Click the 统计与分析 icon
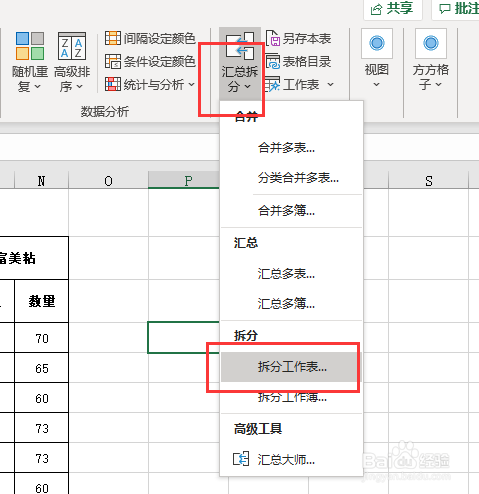 click(113, 84)
